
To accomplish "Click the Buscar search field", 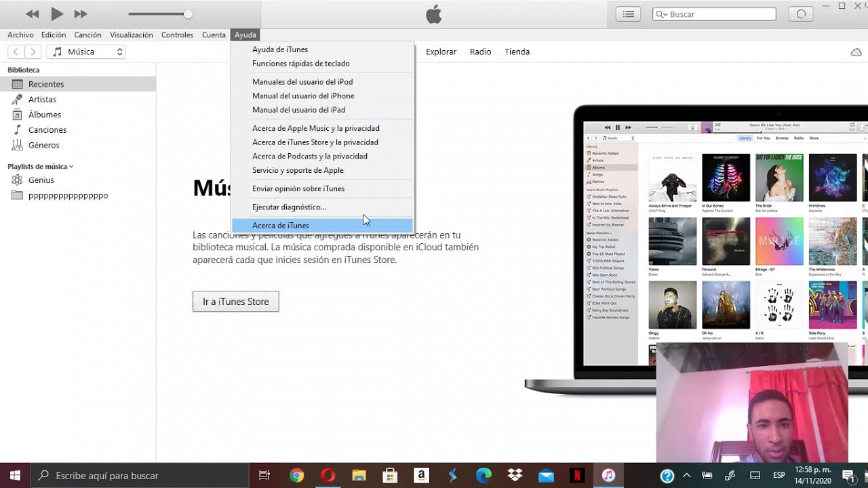I will [714, 14].
